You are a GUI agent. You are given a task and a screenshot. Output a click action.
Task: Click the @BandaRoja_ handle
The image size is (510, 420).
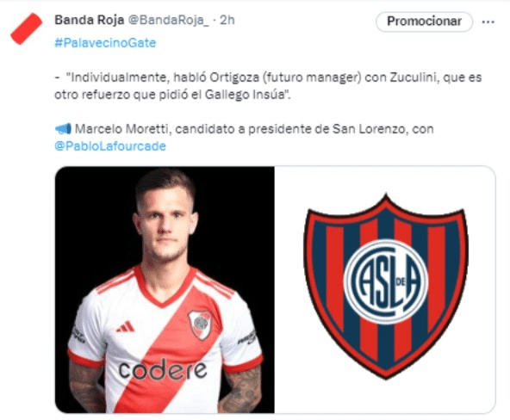pos(169,20)
